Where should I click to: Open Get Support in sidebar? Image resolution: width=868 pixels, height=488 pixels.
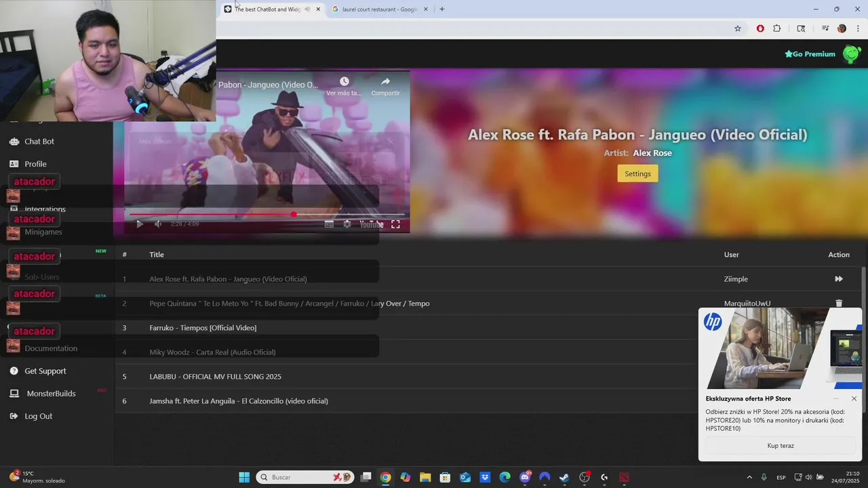point(45,371)
